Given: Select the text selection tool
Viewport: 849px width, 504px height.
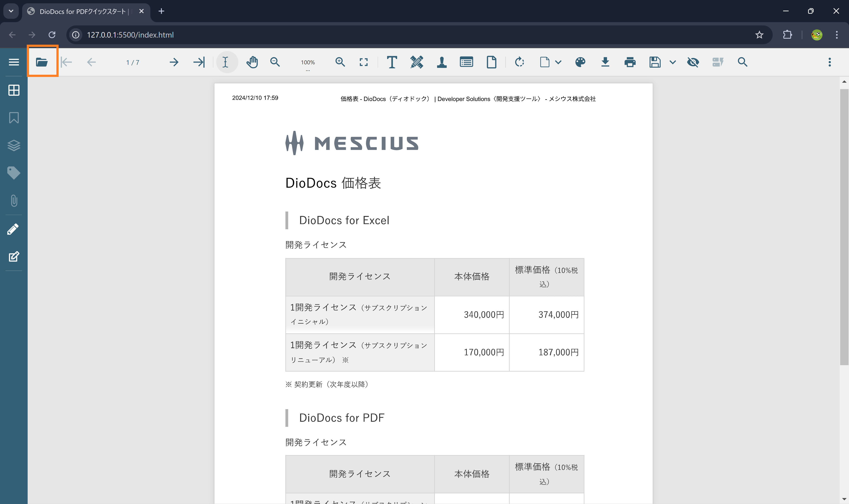Looking at the screenshot, I should (x=226, y=62).
